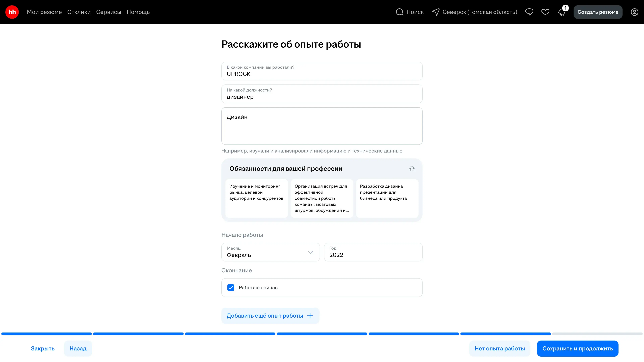Click the last gray progress segment
644x362 pixels.
[597, 334]
